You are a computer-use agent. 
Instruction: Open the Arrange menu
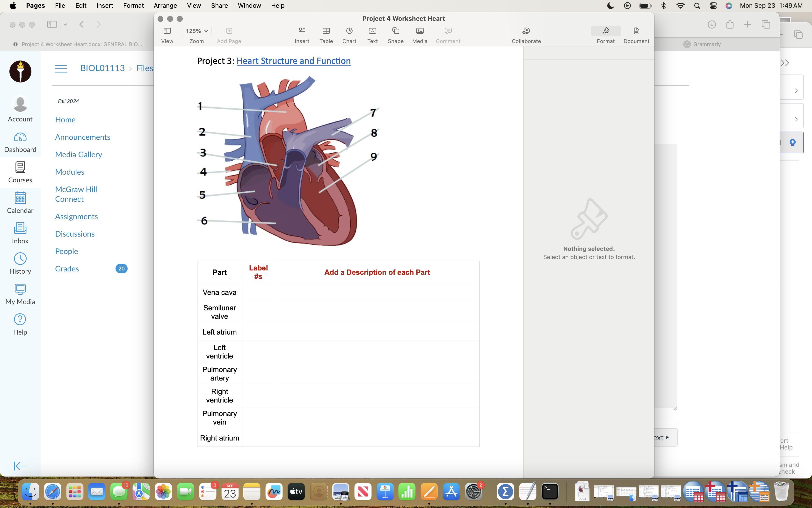click(x=165, y=5)
